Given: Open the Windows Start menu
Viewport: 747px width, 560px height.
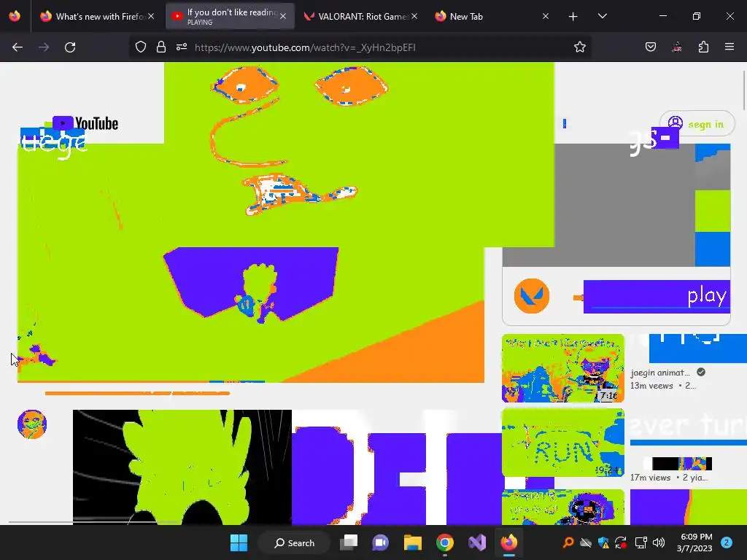Looking at the screenshot, I should click(239, 542).
